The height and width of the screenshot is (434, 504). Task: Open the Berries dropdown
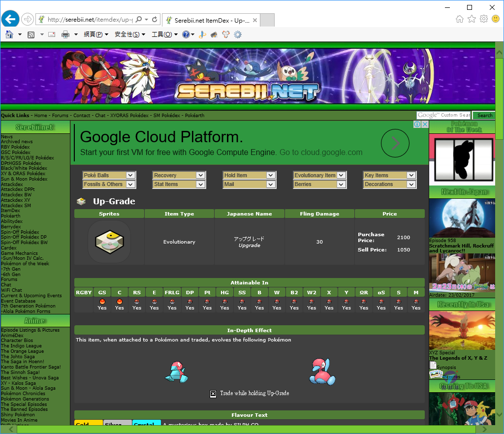319,184
